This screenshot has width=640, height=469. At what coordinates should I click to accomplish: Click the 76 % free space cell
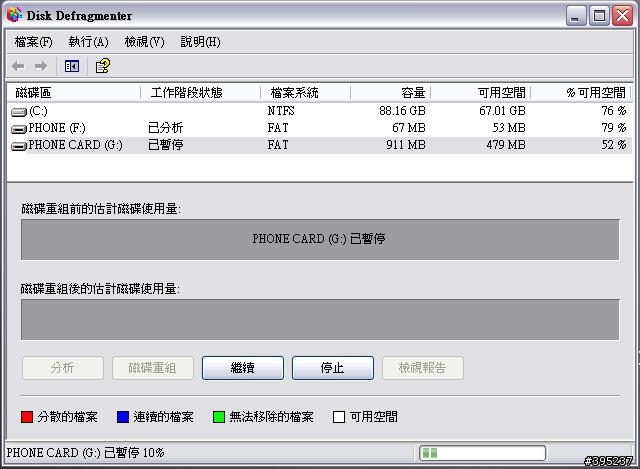(x=613, y=111)
